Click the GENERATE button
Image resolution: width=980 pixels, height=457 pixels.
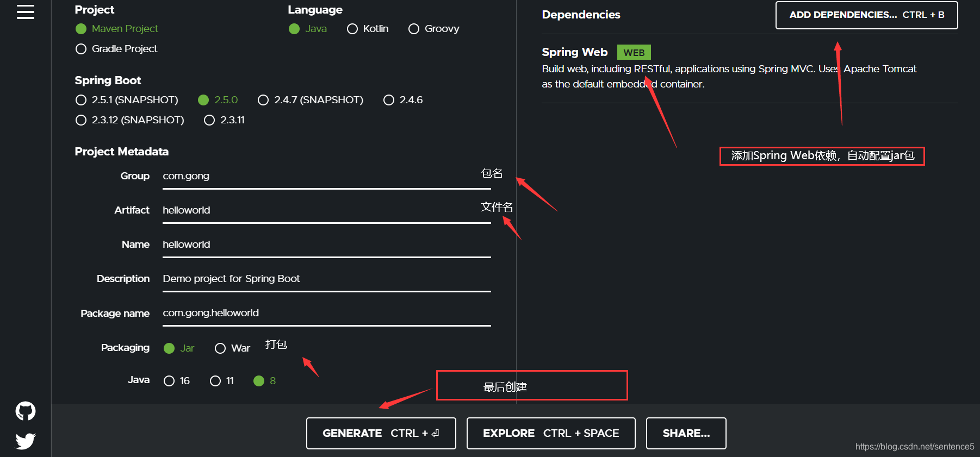381,433
